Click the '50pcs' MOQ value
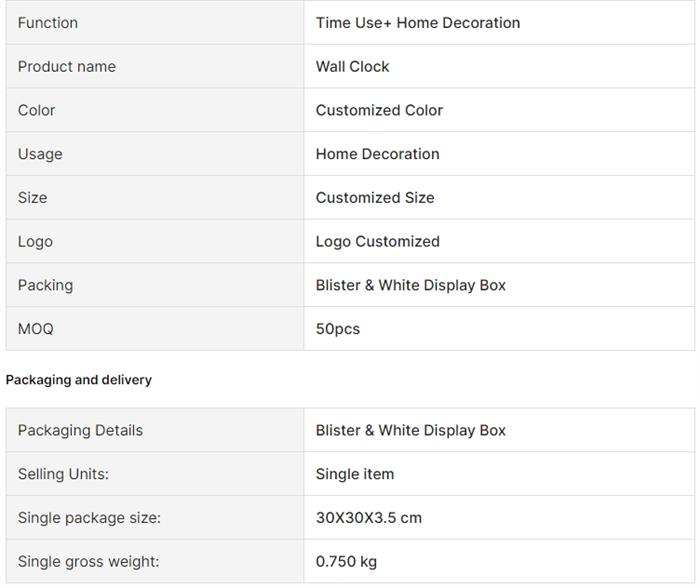Viewport: 700px width, 588px height. pos(338,329)
